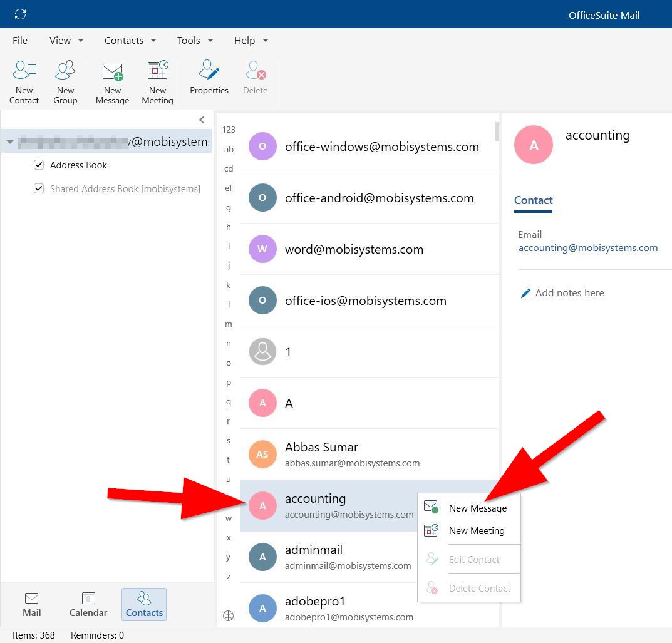Compose a New Message from the toolbar
The image size is (672, 643).
(x=112, y=82)
